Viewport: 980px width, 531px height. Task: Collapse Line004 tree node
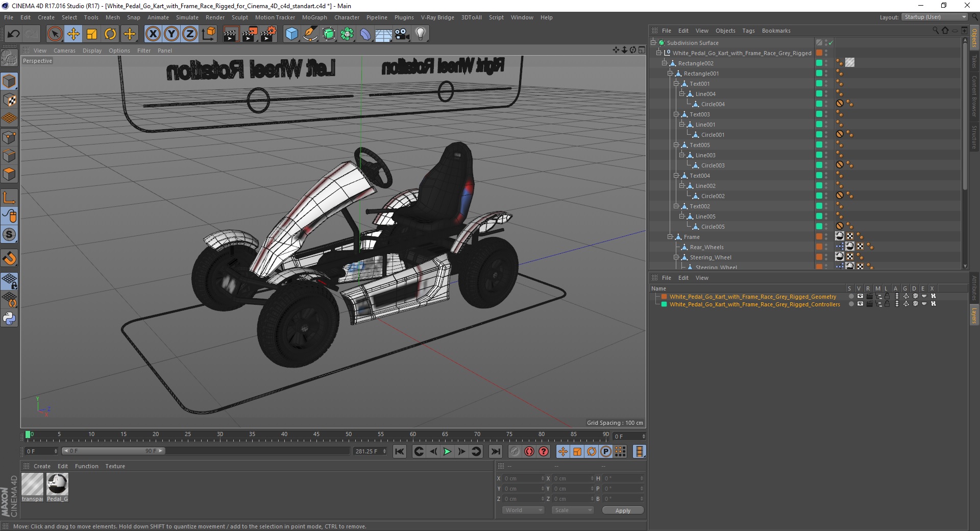[x=681, y=94]
